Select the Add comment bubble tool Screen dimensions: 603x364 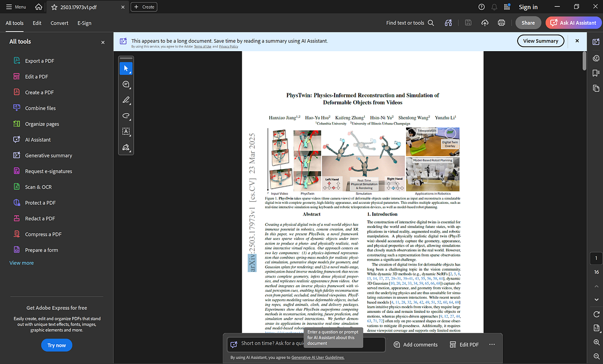point(126,84)
